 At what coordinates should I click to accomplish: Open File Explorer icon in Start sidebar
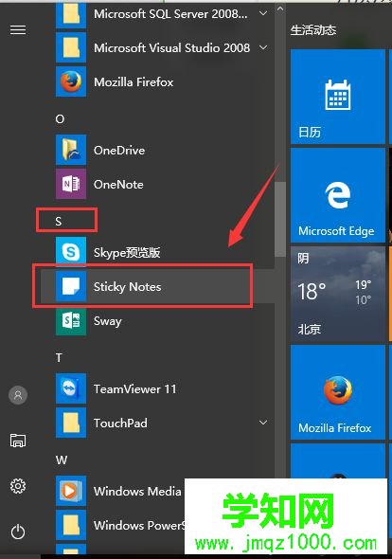click(18, 441)
